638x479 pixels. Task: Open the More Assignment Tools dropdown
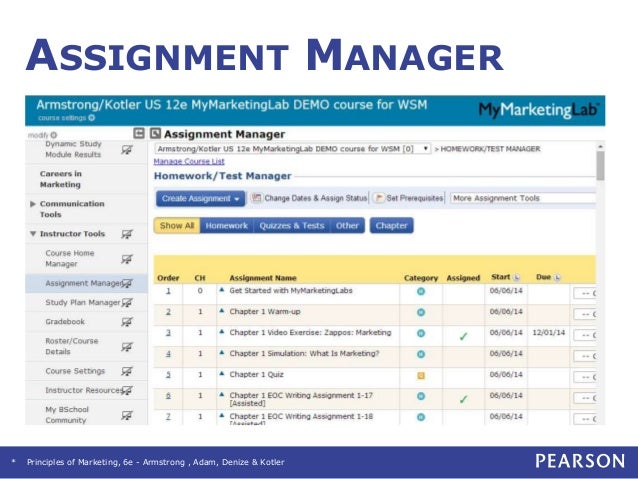(523, 198)
